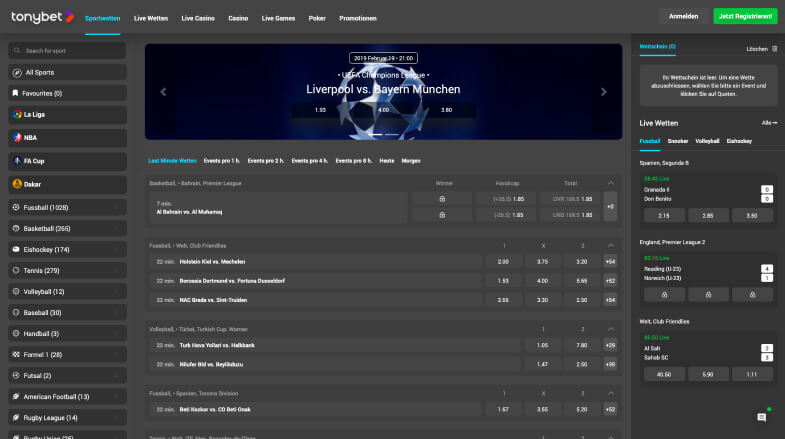Viewport: 785px width, 439px height.
Task: Show next banner with right arrow
Action: [x=604, y=92]
